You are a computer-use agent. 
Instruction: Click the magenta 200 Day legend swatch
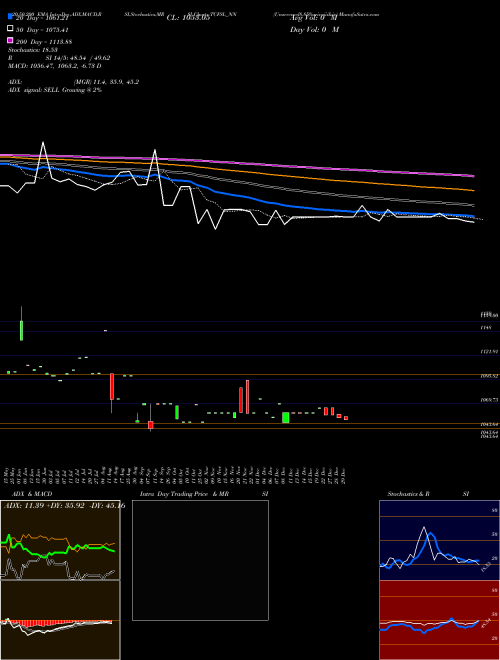click(10, 40)
